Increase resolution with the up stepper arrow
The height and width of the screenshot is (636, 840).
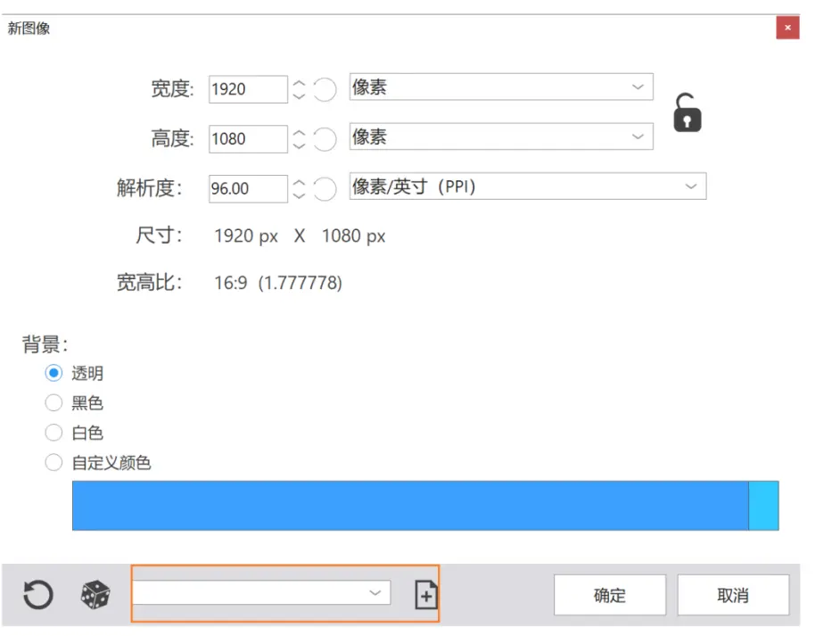click(299, 183)
